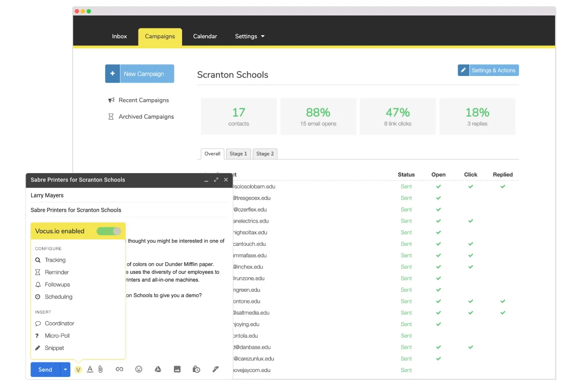Open the Send options dropdown arrow

point(65,370)
